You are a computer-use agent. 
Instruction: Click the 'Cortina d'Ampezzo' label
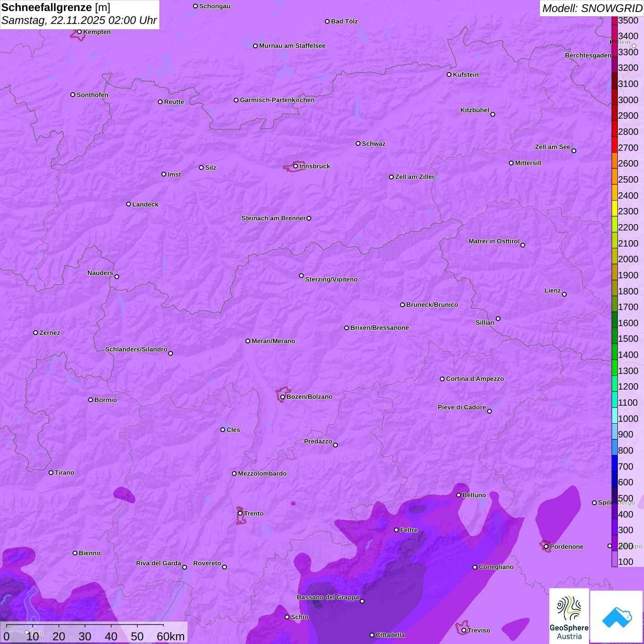[475, 379]
